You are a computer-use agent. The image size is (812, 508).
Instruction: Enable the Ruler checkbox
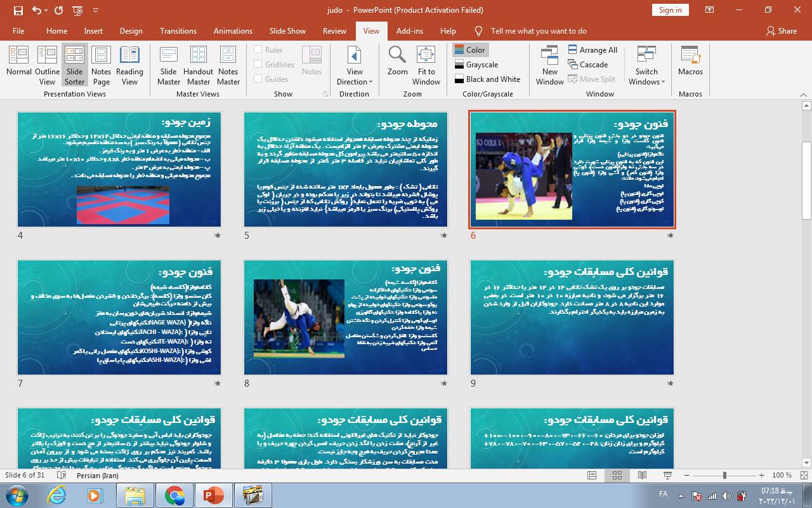tap(258, 50)
